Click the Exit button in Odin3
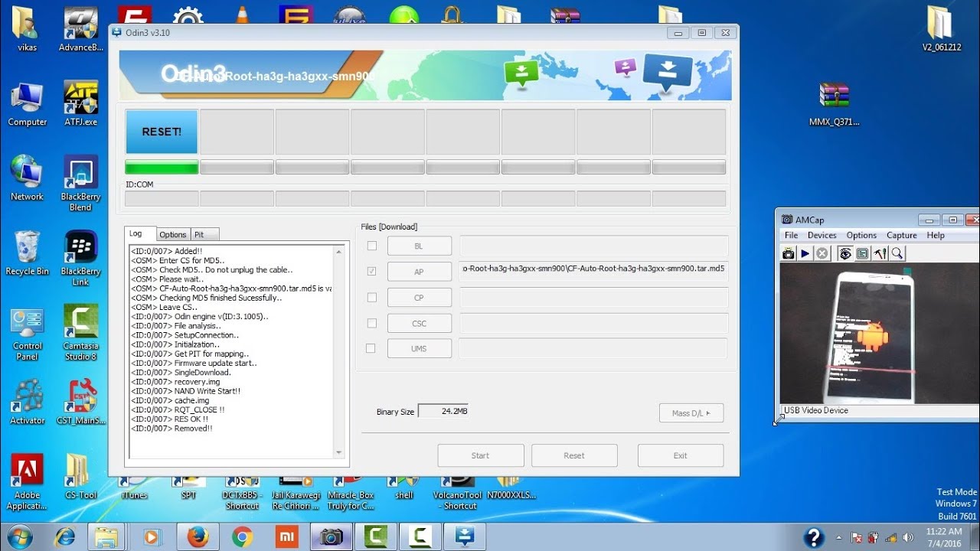 681,455
